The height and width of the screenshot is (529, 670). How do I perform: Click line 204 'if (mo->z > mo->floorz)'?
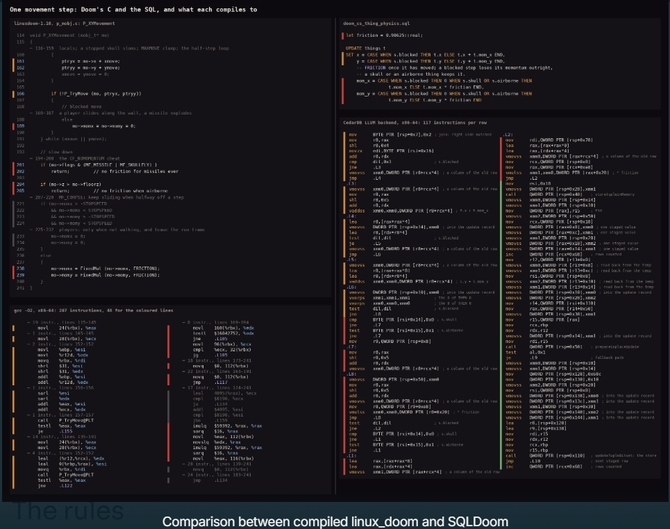71,185
